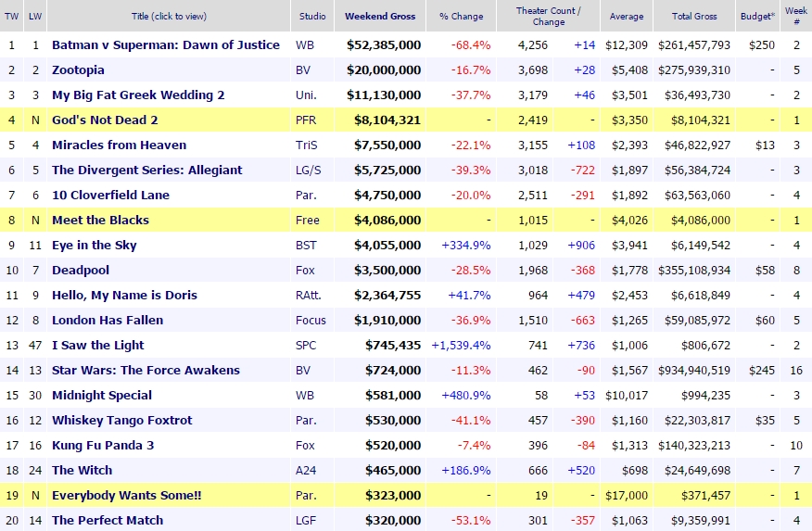This screenshot has height=531, width=812.
Task: Sort by the TW column header
Action: point(11,16)
